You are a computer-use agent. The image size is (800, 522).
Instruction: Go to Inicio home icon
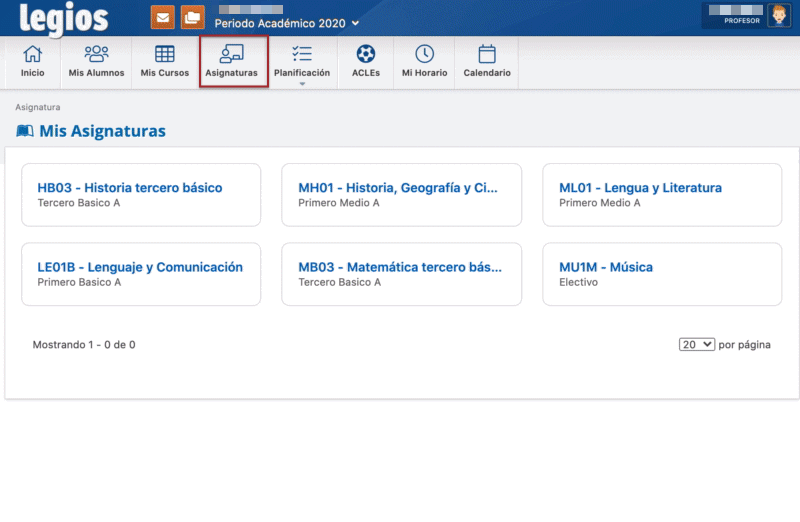(x=33, y=54)
